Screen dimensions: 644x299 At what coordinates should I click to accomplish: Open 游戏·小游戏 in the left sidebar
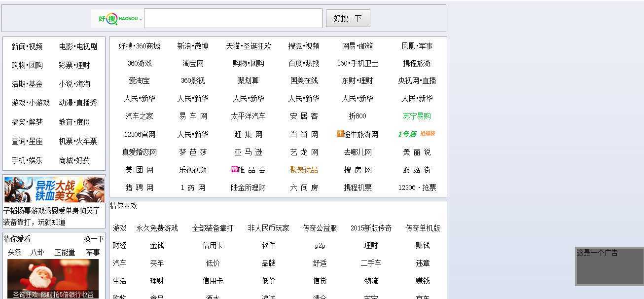(31, 103)
